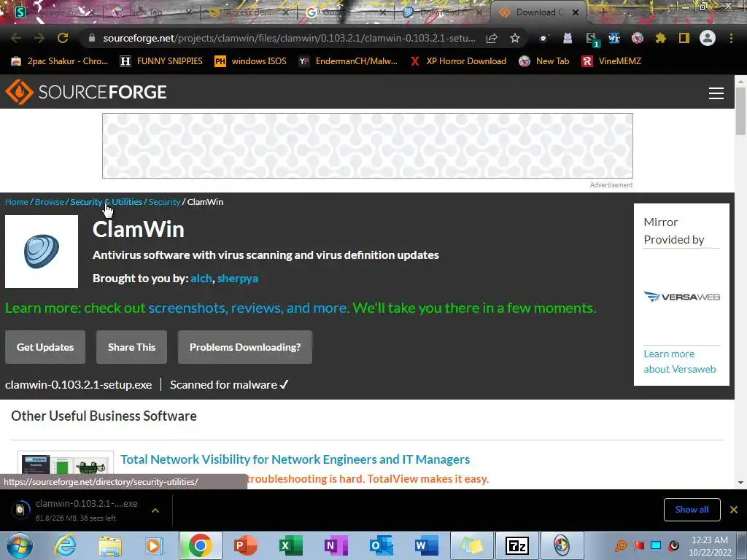Click clamwin-0.103.2.1-setup.exe file name text
Viewport: 747px width, 560px height.
point(79,385)
